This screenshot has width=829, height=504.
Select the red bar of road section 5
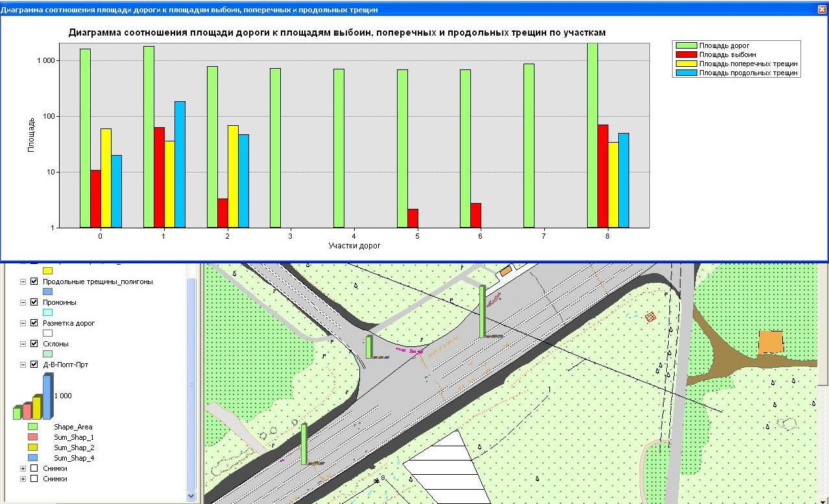point(413,218)
